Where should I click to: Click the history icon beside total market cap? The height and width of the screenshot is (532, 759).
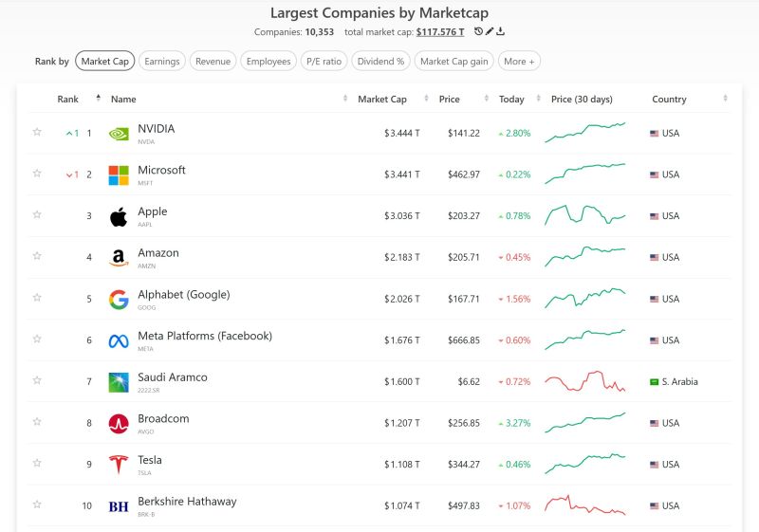(479, 31)
